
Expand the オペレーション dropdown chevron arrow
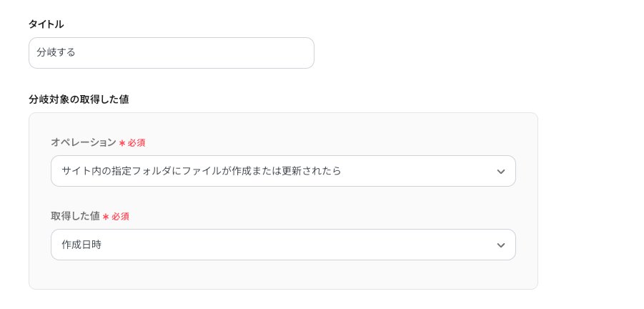coord(500,172)
